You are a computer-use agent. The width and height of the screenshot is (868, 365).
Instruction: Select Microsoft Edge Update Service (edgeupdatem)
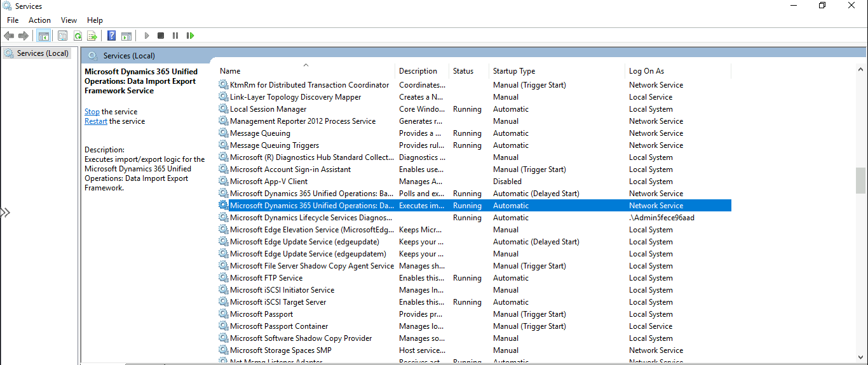307,254
